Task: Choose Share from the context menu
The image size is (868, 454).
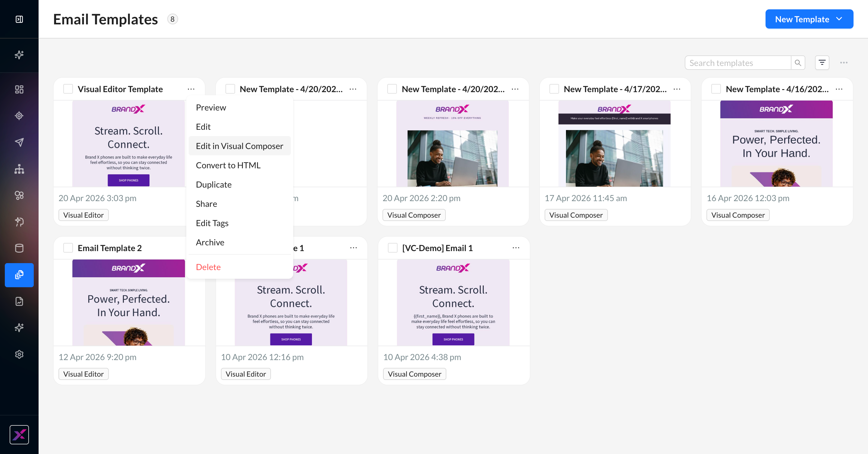Action: (240, 204)
